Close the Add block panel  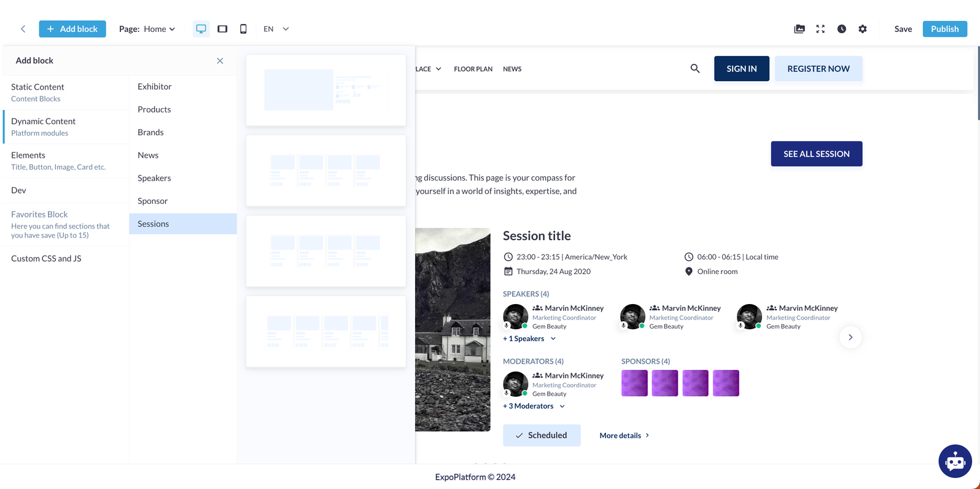(x=220, y=61)
